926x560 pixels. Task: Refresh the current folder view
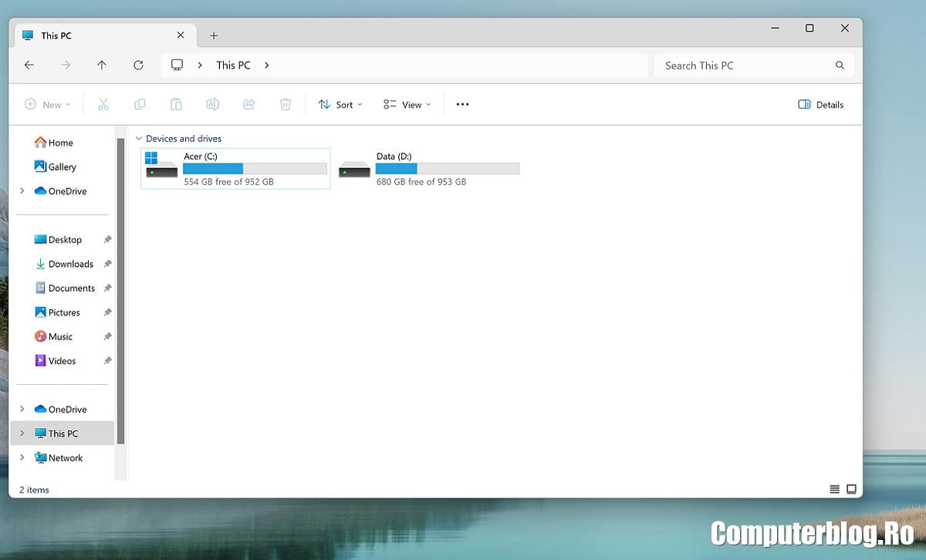(x=138, y=66)
